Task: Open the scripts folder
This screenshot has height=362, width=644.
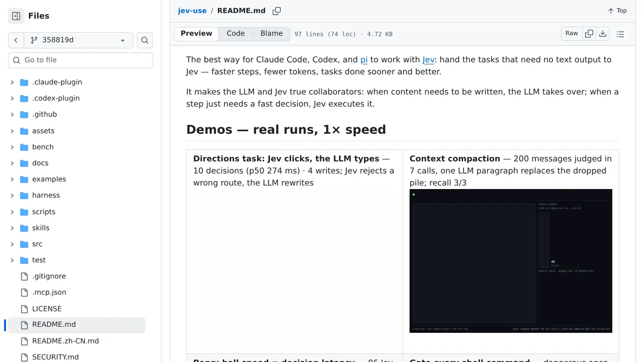Action: pos(44,212)
